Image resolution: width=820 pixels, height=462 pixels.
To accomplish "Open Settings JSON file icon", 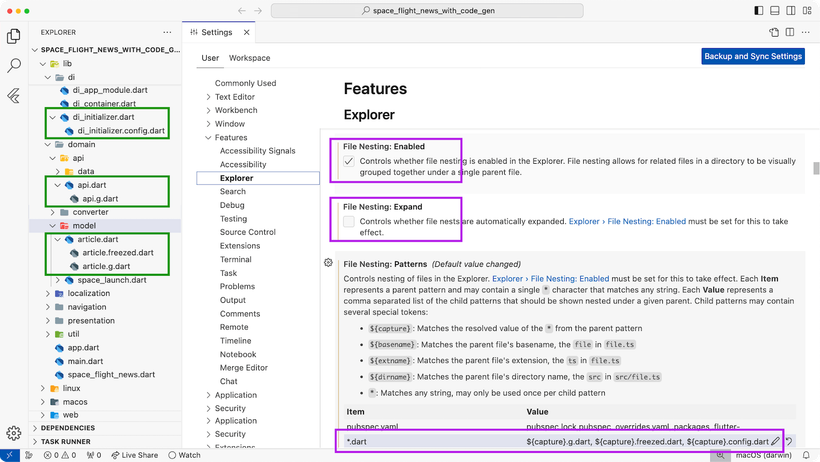I will [774, 32].
